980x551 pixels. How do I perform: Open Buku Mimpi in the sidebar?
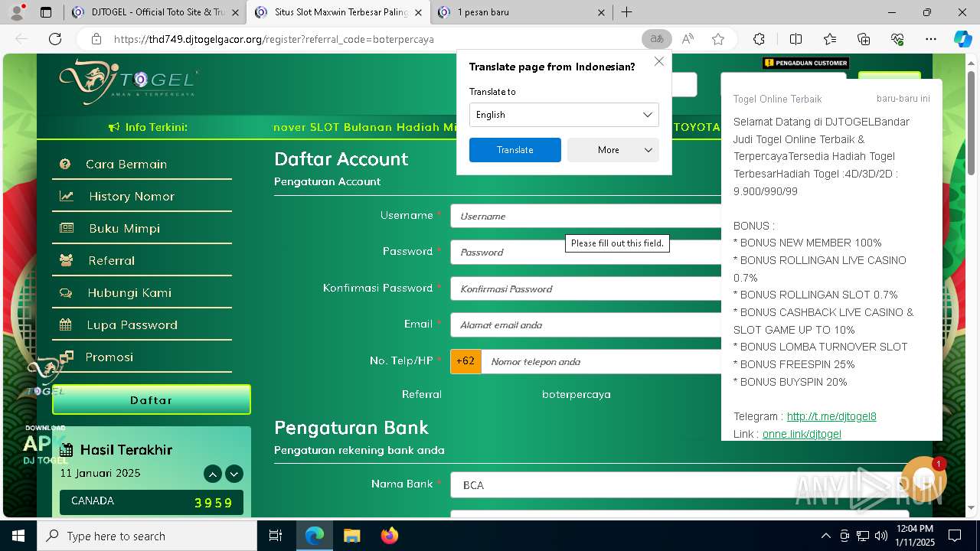pyautogui.click(x=142, y=228)
